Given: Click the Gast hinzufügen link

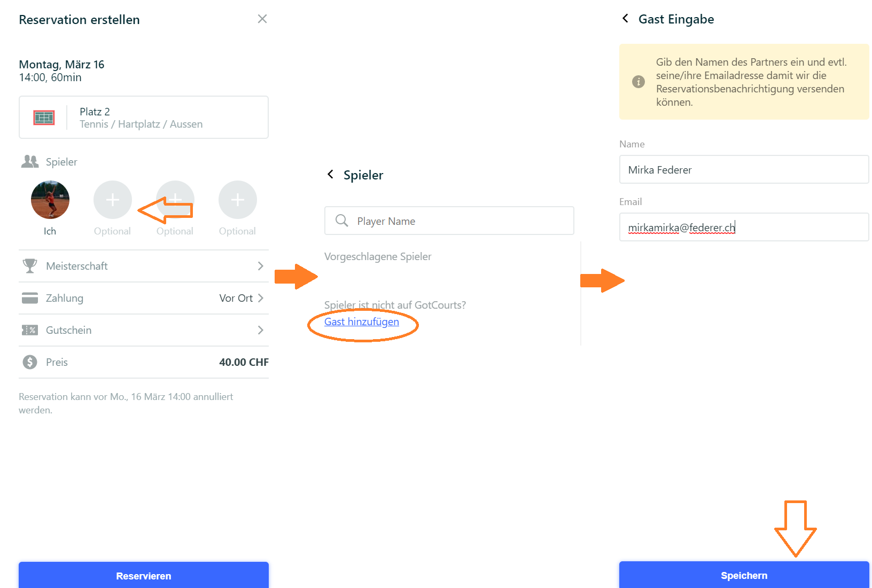Looking at the screenshot, I should point(362,322).
